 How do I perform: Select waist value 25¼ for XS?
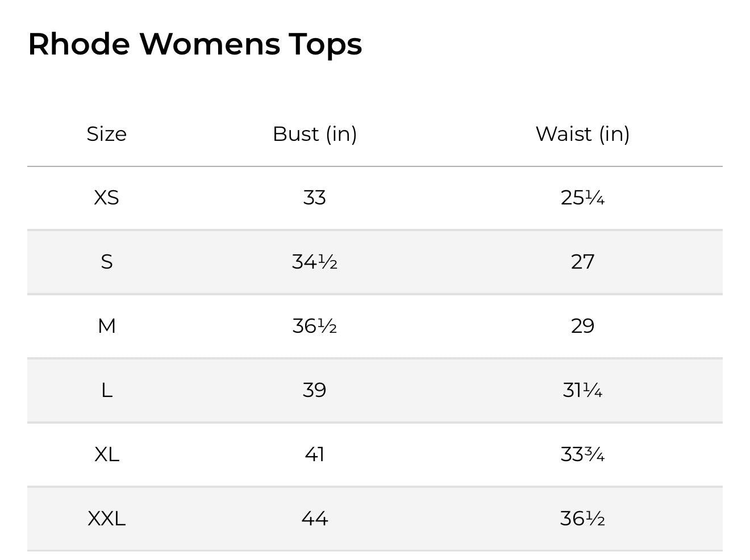click(x=582, y=198)
